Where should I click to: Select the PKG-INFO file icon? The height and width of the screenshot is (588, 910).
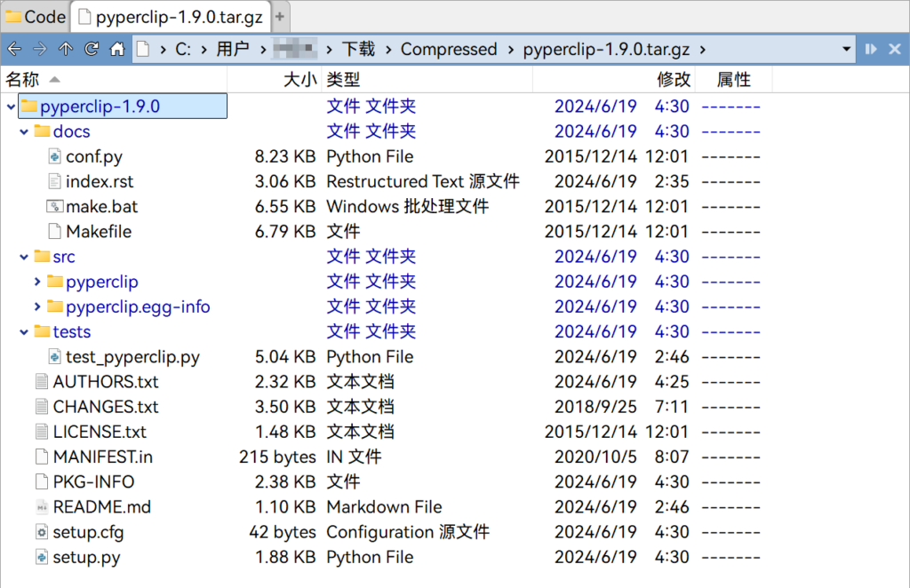(42, 482)
